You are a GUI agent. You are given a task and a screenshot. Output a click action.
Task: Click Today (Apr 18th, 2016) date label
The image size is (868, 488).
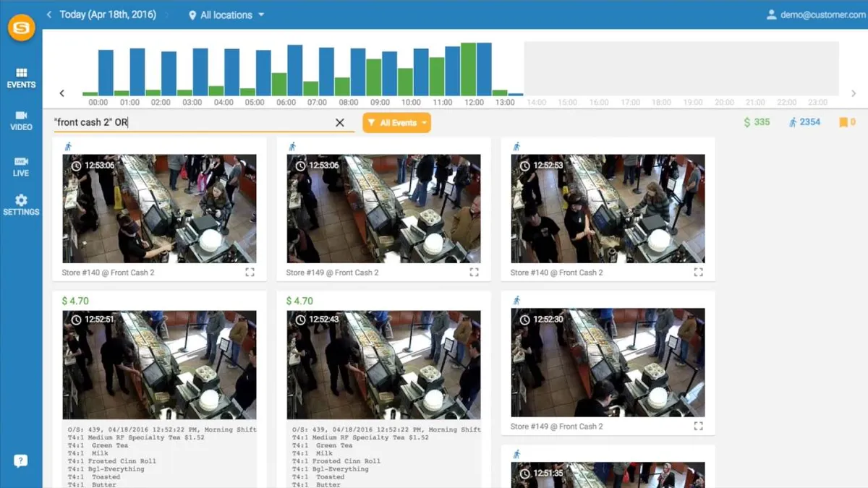coord(108,14)
